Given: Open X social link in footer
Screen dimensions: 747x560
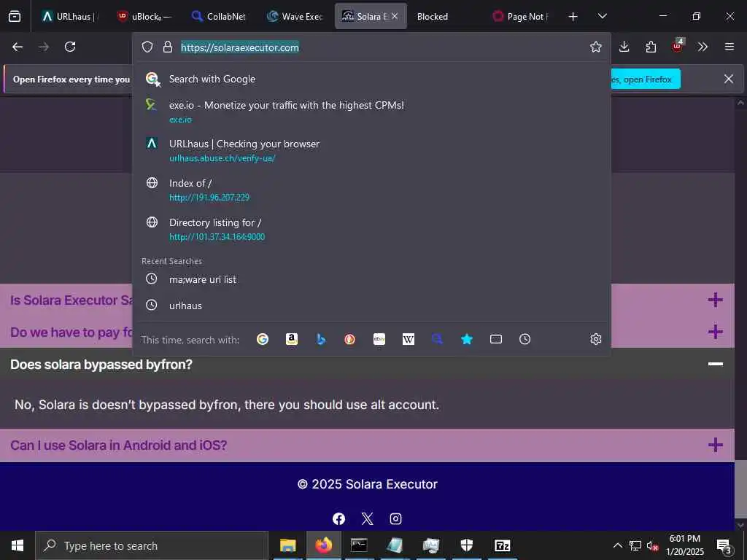Looking at the screenshot, I should [x=368, y=518].
